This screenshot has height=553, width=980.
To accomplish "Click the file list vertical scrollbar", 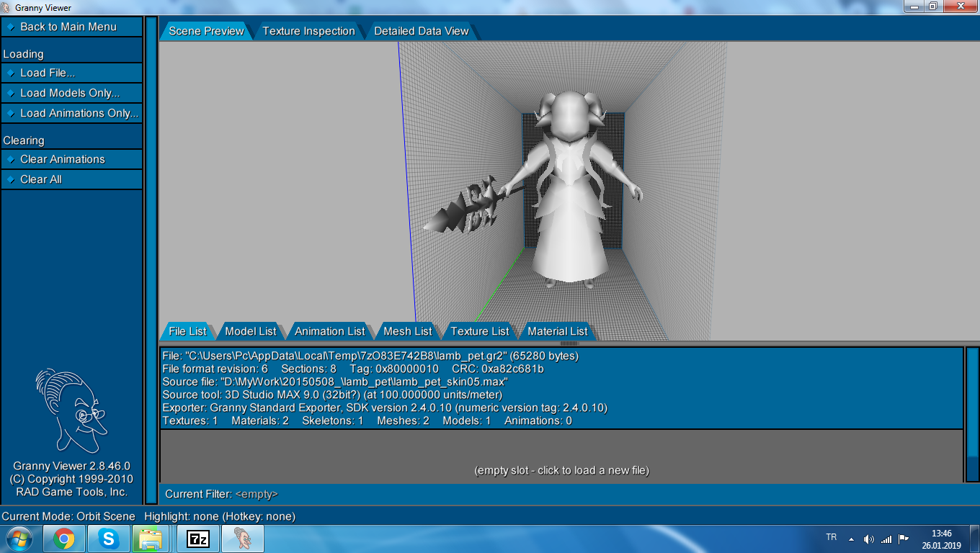I will coord(972,414).
